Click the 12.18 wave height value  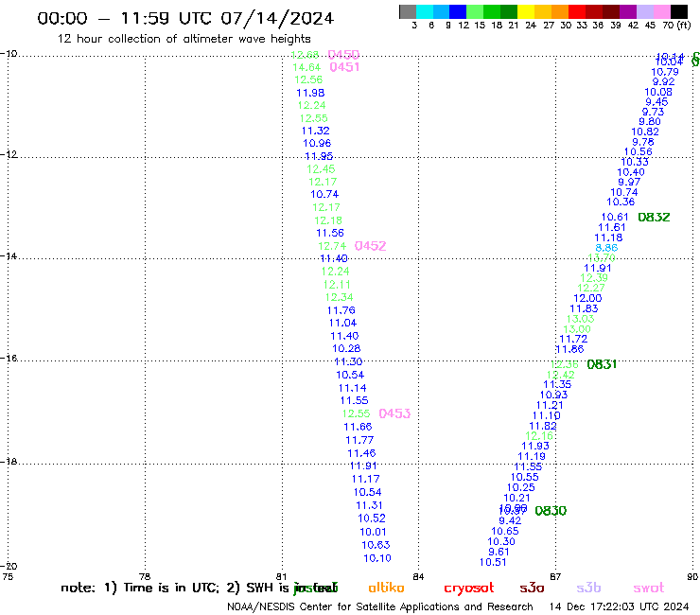click(328, 220)
